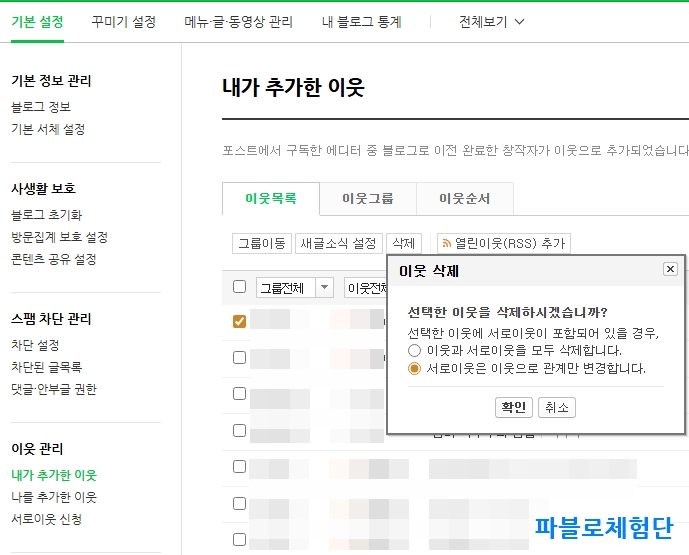Check the sixth neighbor row checkbox
This screenshot has width=689, height=555.
coord(239,503)
